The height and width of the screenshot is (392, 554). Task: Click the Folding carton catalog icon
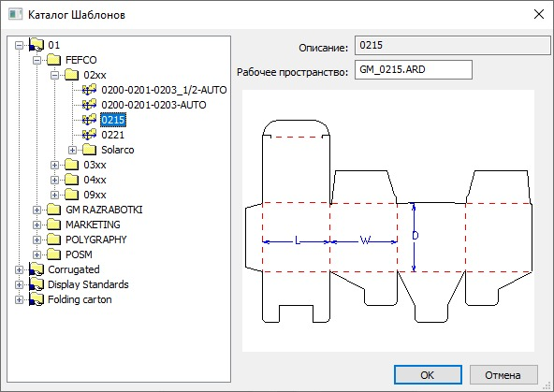pos(36,299)
